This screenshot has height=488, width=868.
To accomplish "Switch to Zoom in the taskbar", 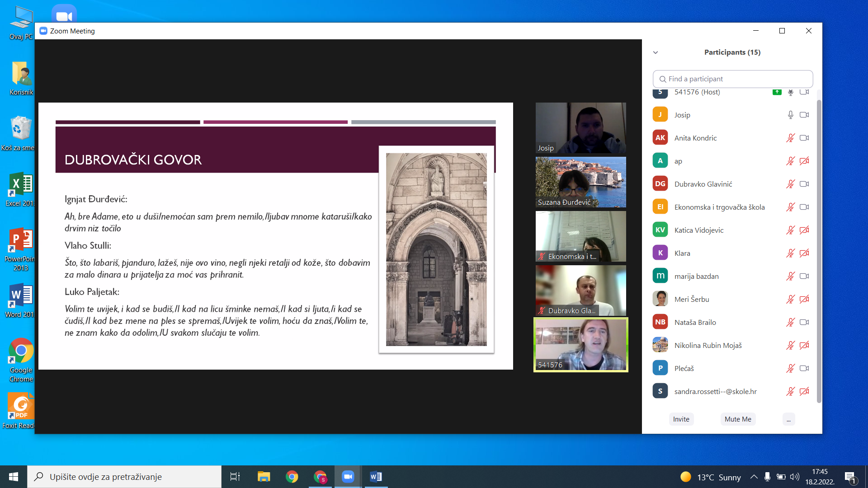I will 348,477.
